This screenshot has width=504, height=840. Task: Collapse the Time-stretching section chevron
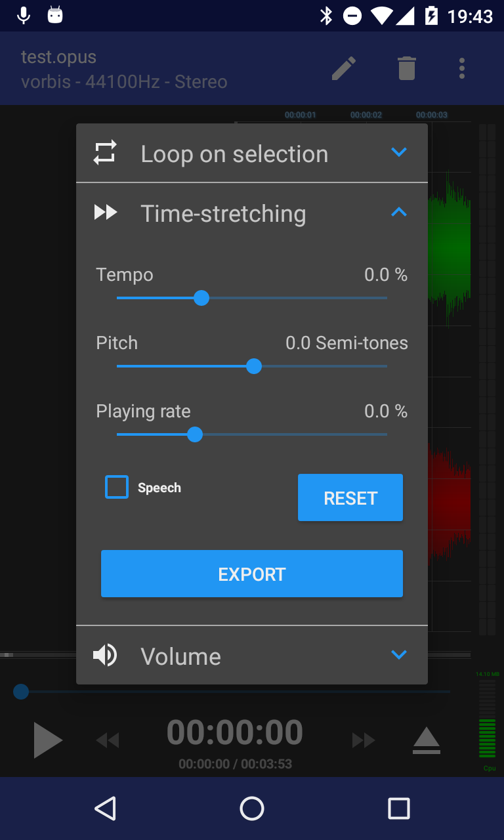tap(399, 212)
